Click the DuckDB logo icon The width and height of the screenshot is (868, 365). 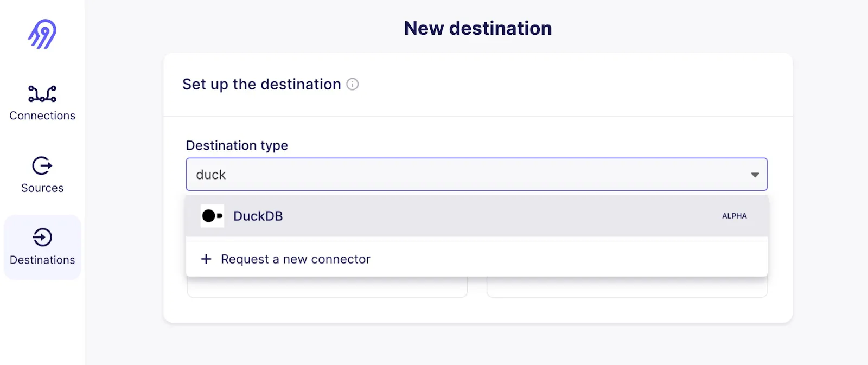pyautogui.click(x=212, y=216)
